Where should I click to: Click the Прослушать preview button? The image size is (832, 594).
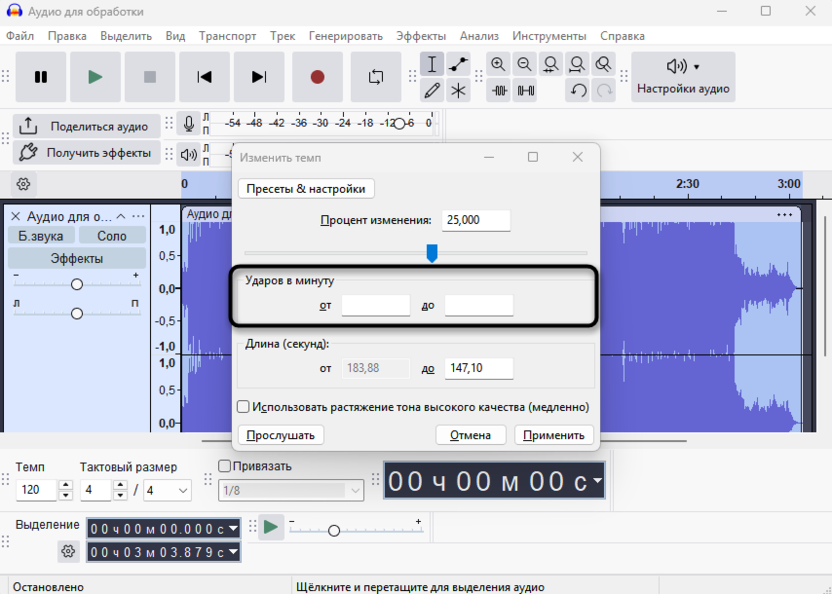(281, 435)
